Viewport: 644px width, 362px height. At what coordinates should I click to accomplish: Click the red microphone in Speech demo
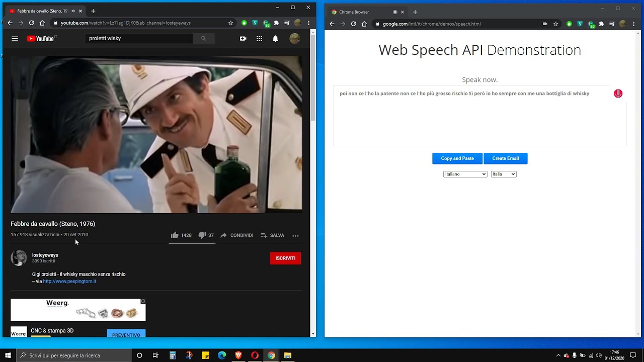point(618,94)
